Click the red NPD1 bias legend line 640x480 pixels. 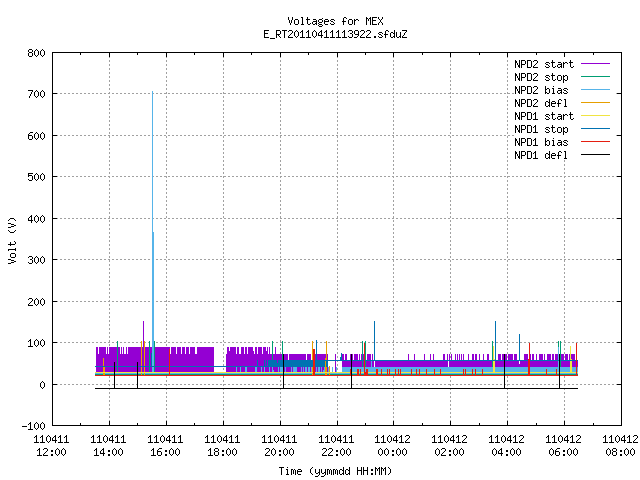[x=595, y=142]
